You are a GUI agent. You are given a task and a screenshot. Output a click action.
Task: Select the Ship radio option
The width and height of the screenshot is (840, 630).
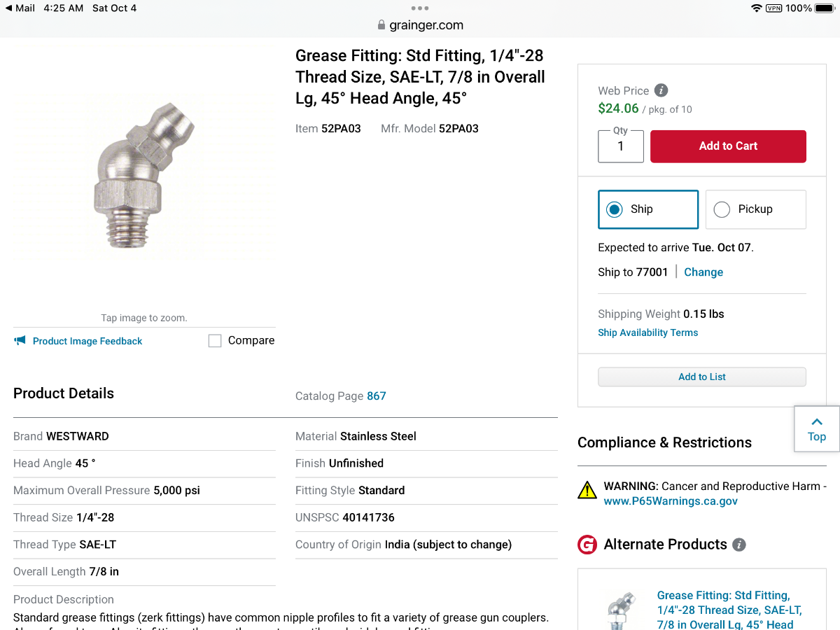click(x=615, y=209)
